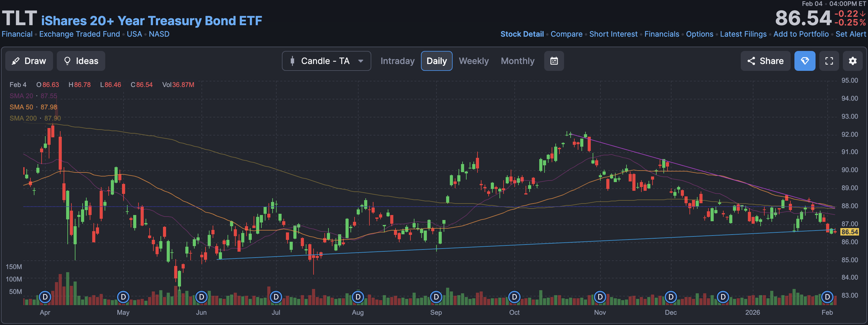The height and width of the screenshot is (325, 868).
Task: Toggle fullscreen chart mode
Action: click(829, 61)
